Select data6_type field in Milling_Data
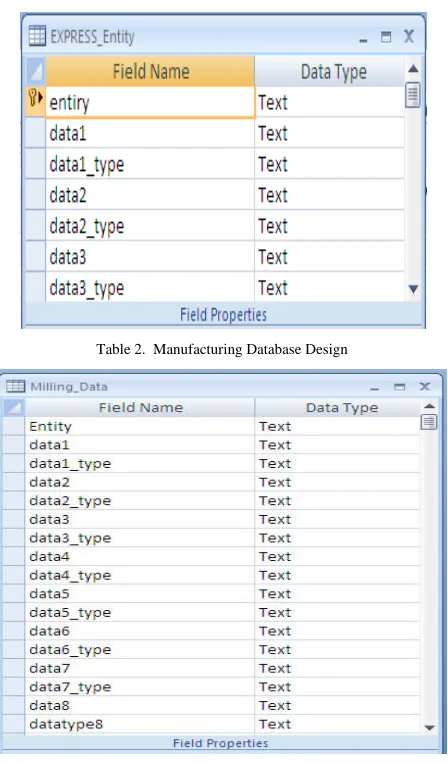The height and width of the screenshot is (762, 448). (139, 649)
